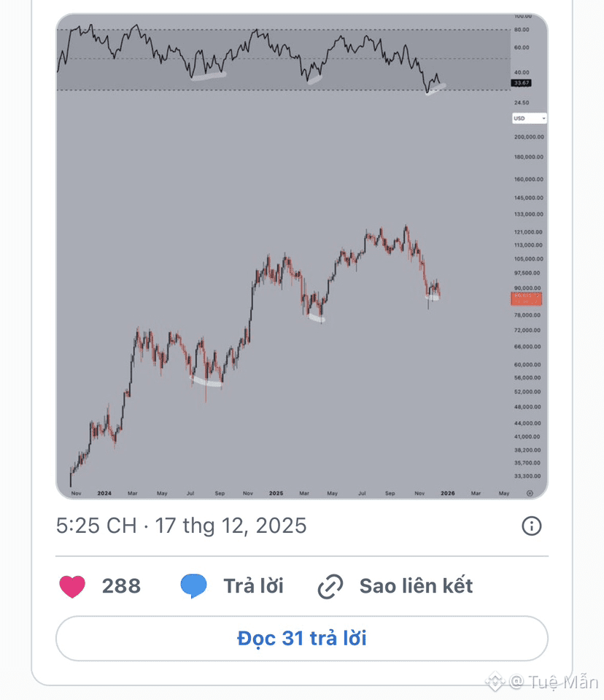Open the candlestick price chart image
Image resolution: width=604 pixels, height=700 pixels.
[x=284, y=292]
